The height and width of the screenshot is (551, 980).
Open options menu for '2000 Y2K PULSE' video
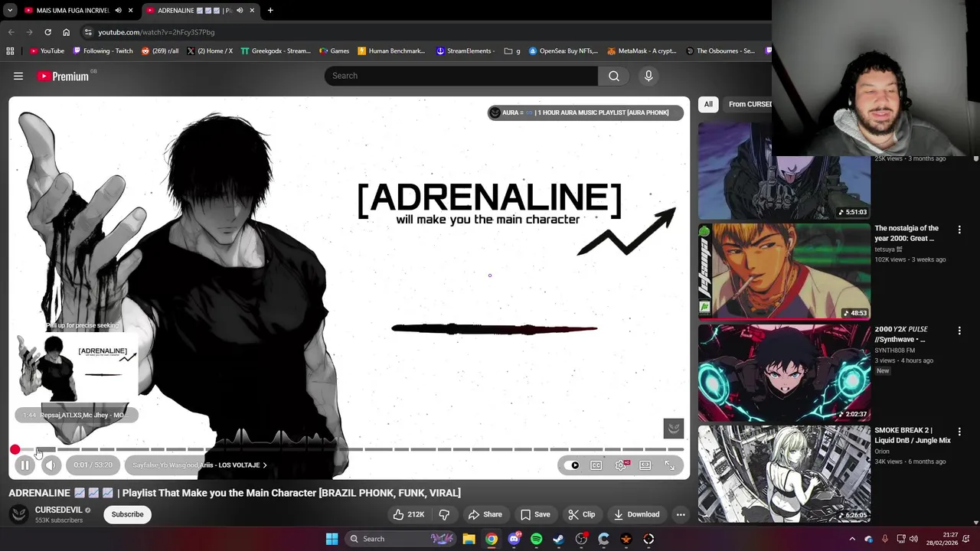coord(959,331)
